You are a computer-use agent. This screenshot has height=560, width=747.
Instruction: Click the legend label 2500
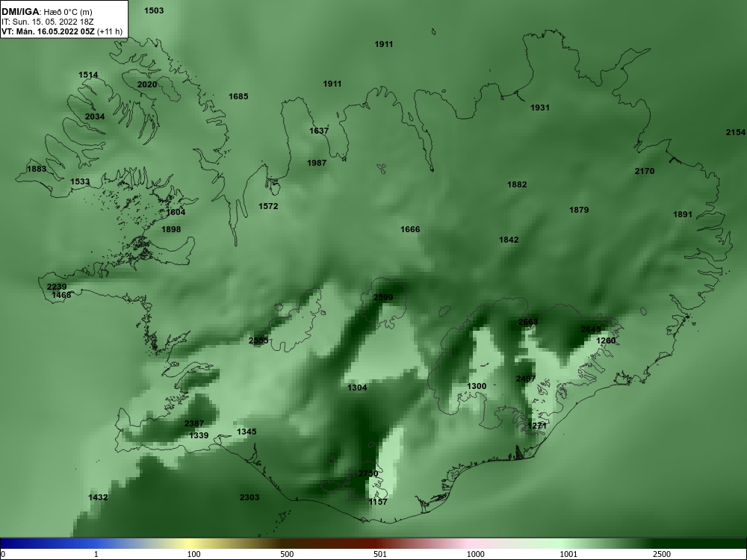(x=662, y=554)
